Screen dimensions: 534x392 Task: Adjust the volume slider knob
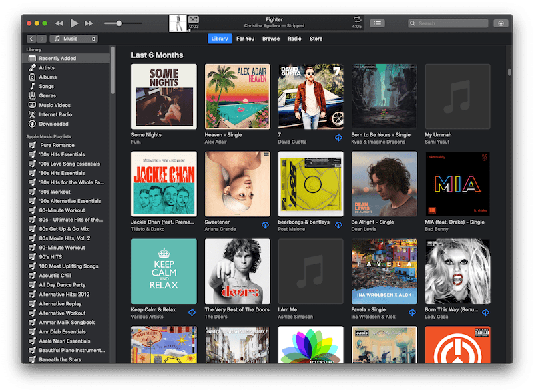(119, 23)
